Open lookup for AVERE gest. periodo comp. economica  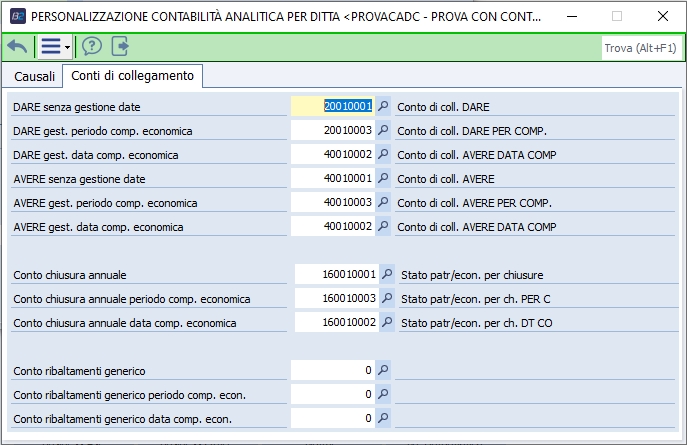(383, 202)
